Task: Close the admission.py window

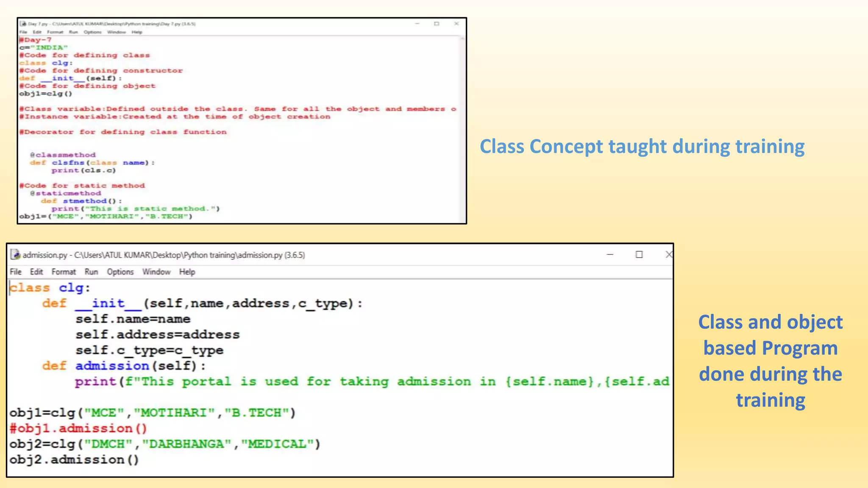Action: tap(668, 255)
